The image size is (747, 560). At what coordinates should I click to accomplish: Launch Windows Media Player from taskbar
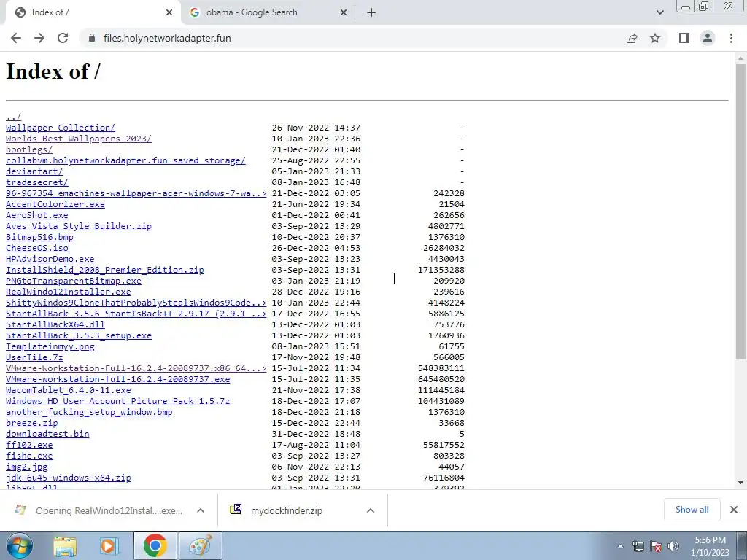(x=109, y=545)
